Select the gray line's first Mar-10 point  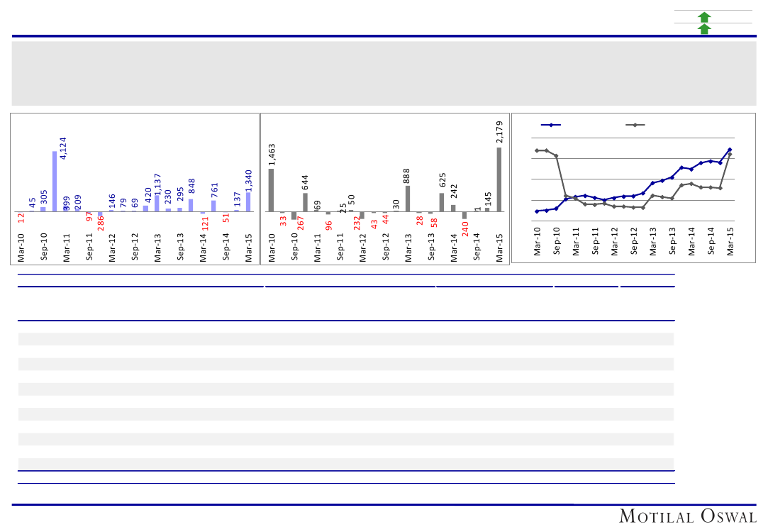[537, 150]
